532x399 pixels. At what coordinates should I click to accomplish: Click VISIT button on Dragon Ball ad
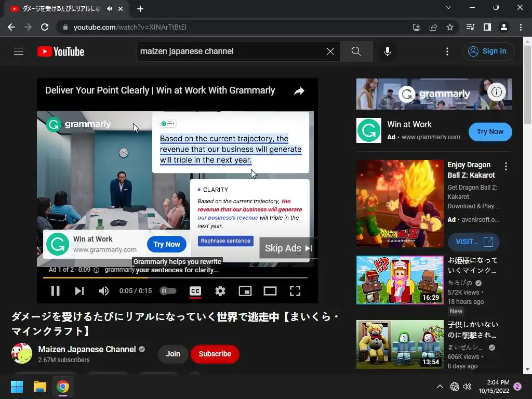tap(474, 242)
